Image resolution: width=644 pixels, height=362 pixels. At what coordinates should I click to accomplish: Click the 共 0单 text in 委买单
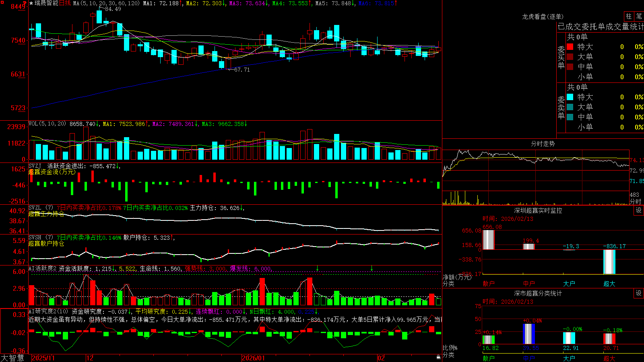(577, 37)
